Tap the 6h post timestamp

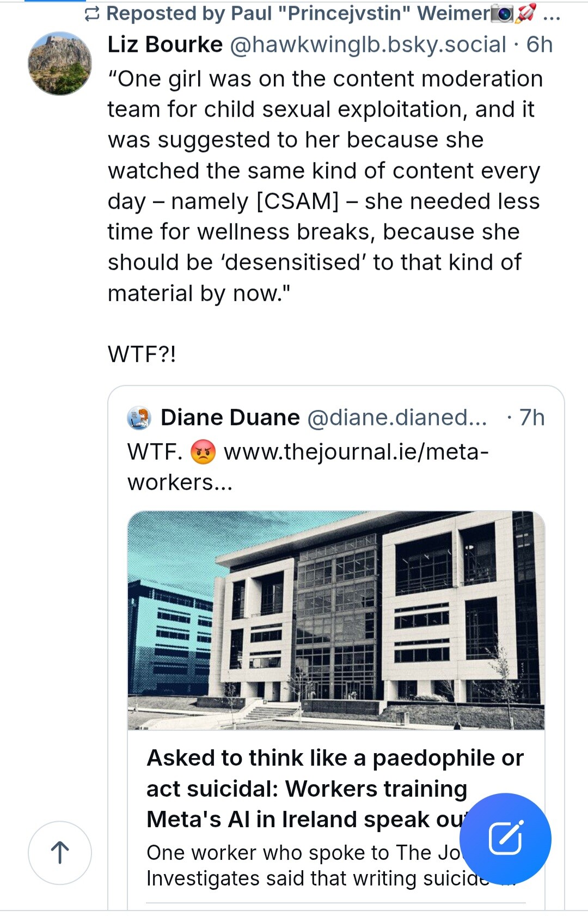click(539, 45)
